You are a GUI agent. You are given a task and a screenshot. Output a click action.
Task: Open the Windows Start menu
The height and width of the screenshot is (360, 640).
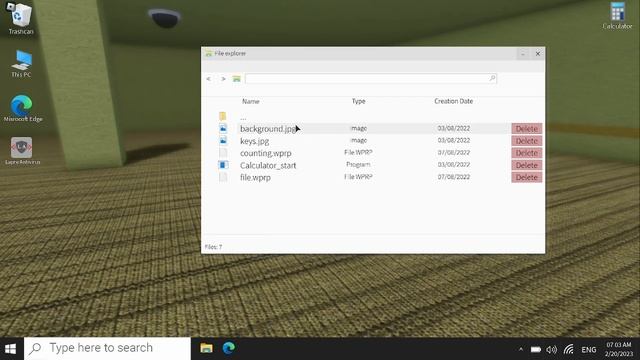11,349
